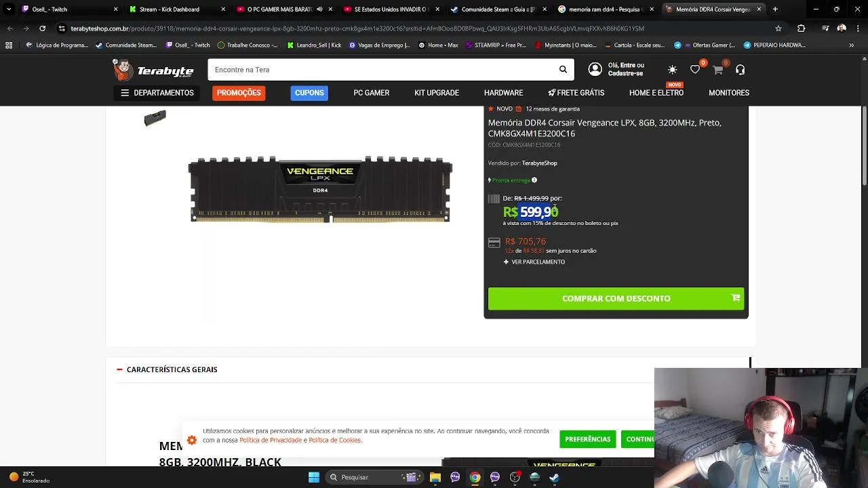
Task: Open the PEPERAIO HARDWA... bookmark
Action: tap(774, 45)
